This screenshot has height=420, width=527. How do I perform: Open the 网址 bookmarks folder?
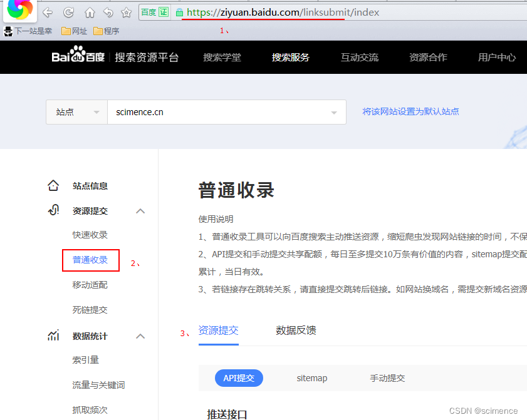click(x=75, y=31)
